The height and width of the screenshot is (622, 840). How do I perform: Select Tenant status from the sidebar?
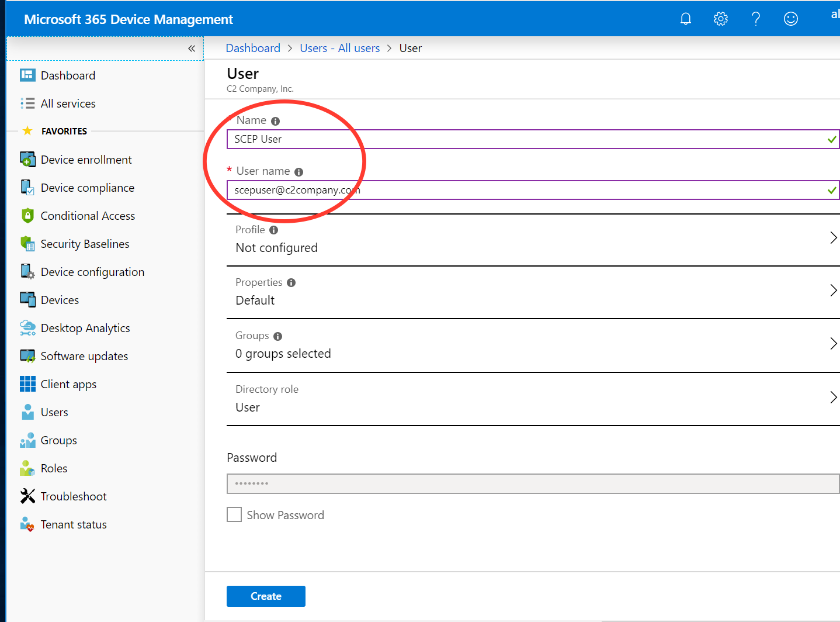(73, 524)
